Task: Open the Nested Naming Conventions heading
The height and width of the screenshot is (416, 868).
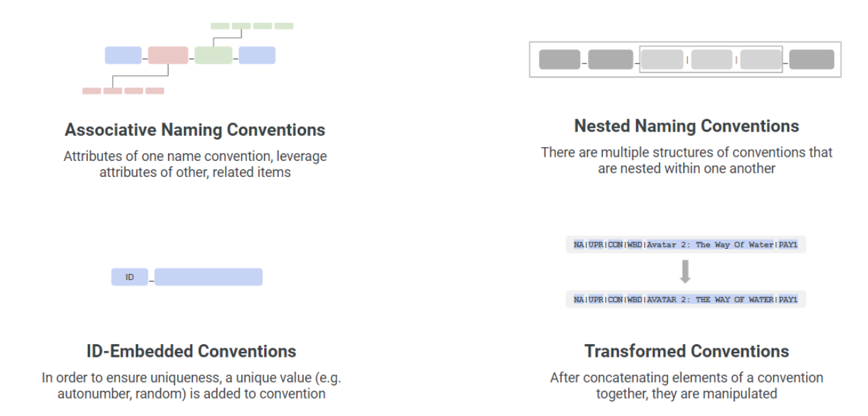Action: click(687, 126)
